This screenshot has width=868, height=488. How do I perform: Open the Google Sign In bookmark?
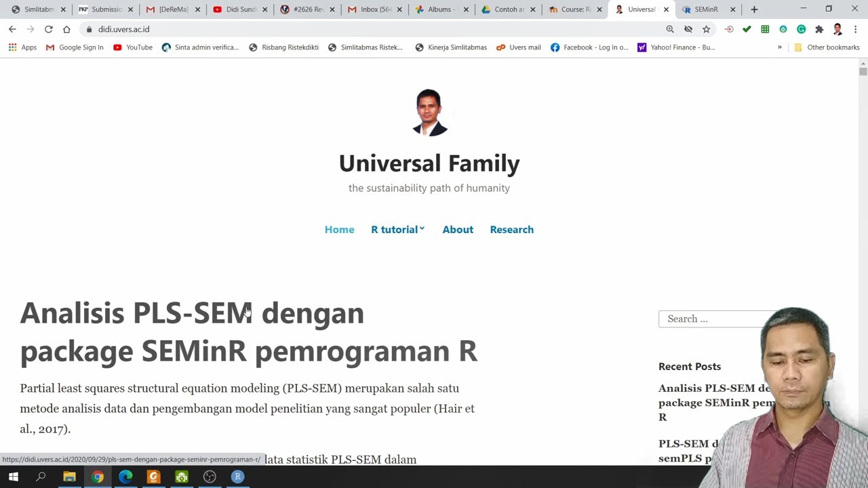click(x=75, y=47)
